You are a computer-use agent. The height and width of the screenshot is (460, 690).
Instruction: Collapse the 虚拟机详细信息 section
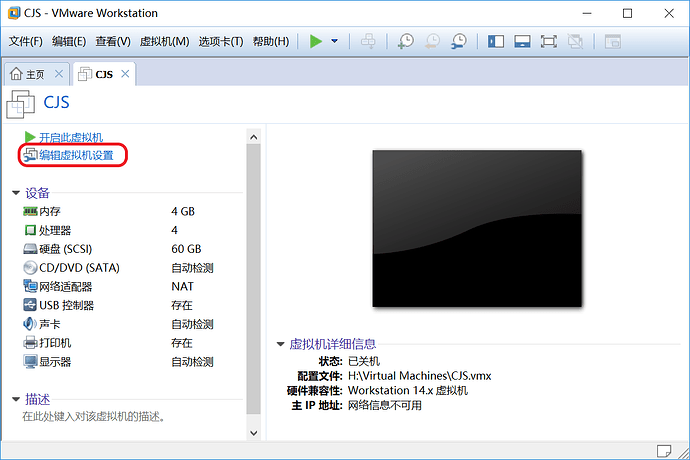pos(280,344)
